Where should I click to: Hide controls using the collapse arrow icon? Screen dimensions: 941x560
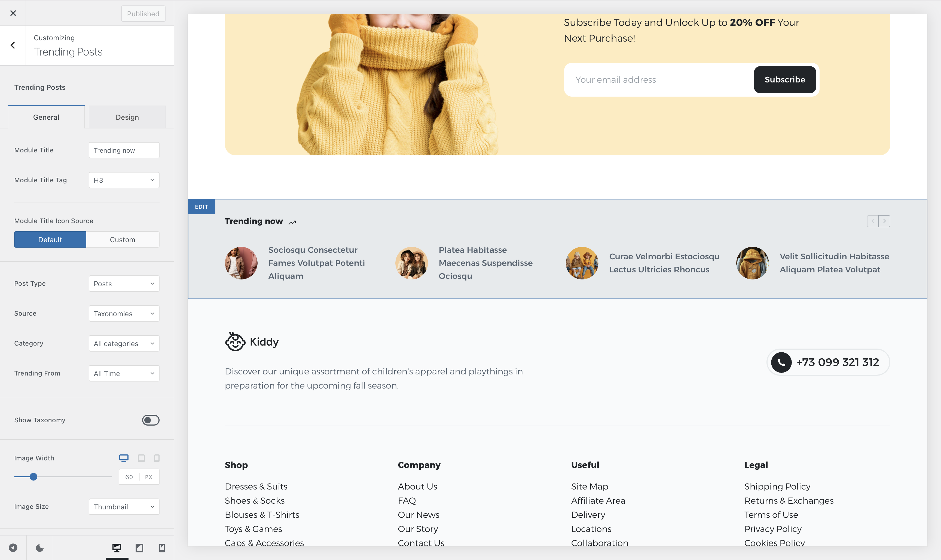(x=13, y=547)
